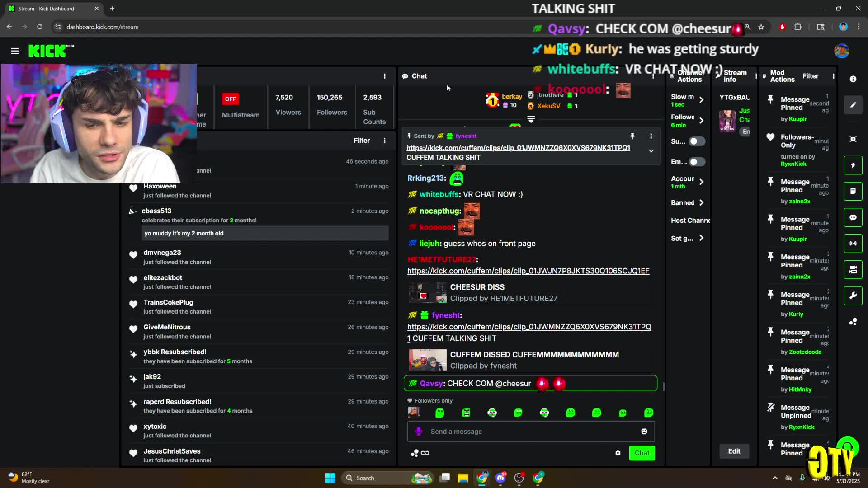Screen dimensions: 868x488
Task: Expand the Set g... option
Action: click(x=701, y=238)
